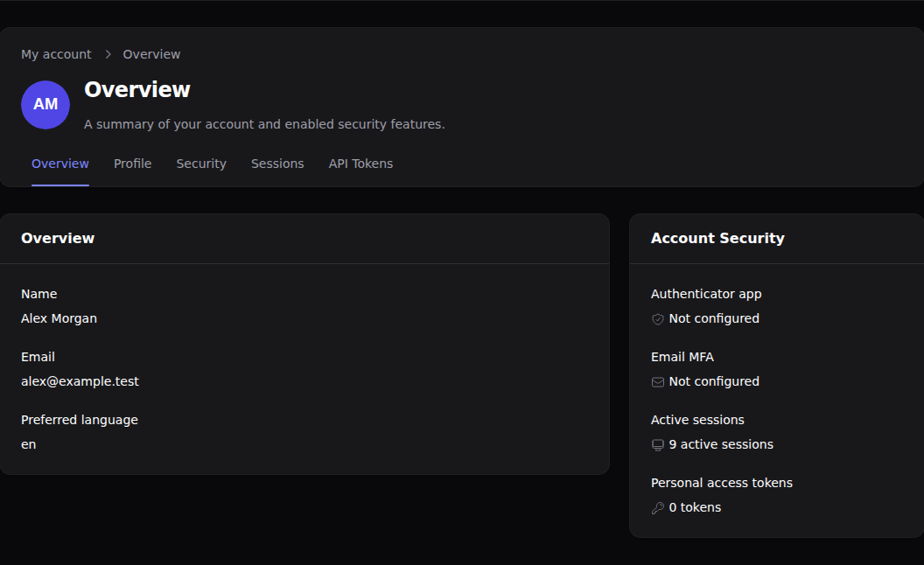Open the 0 tokens link
924x565 pixels.
coord(695,508)
